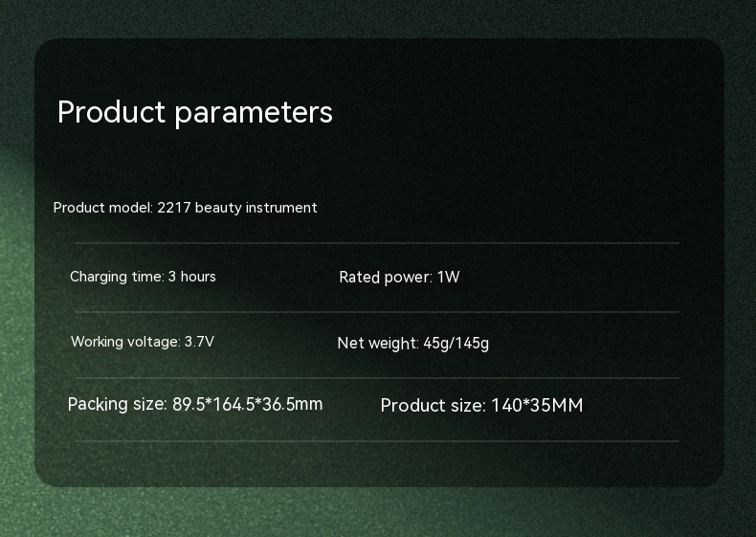Click the word "beauty" in model row
Viewport: 756px width, 537px height.
tap(221, 208)
